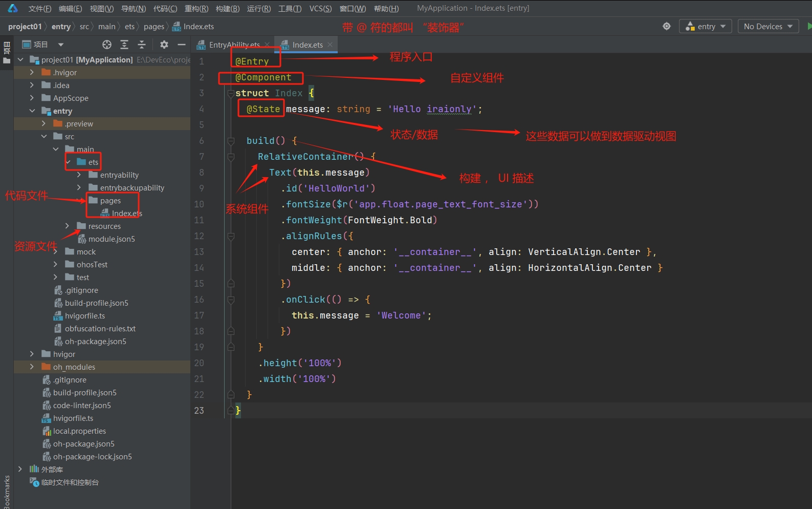The height and width of the screenshot is (509, 812).
Task: Click the expand all icon in project panel
Action: click(x=124, y=45)
